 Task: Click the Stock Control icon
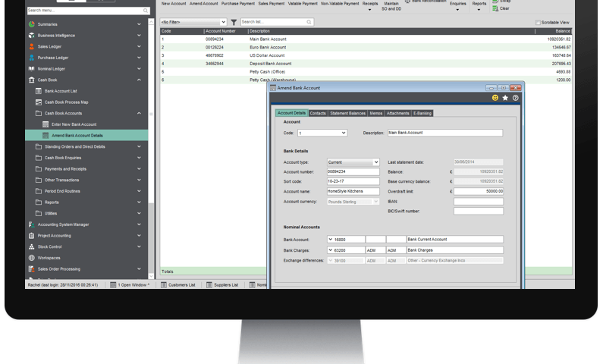click(x=32, y=246)
